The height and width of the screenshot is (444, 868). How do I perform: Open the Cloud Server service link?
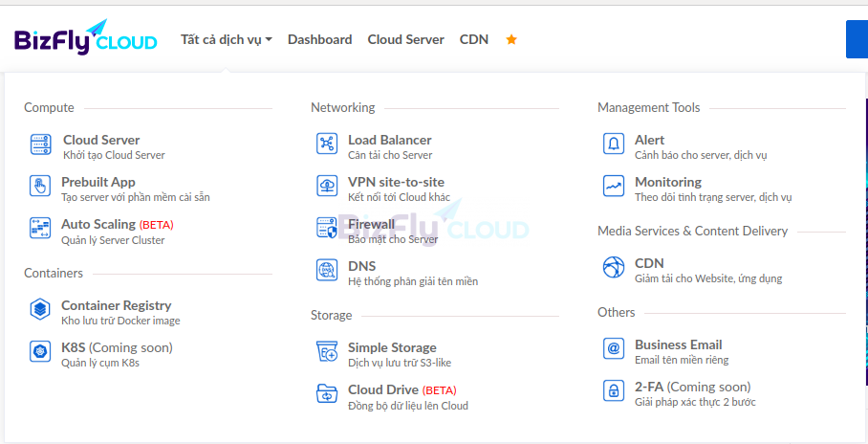pyautogui.click(x=101, y=141)
